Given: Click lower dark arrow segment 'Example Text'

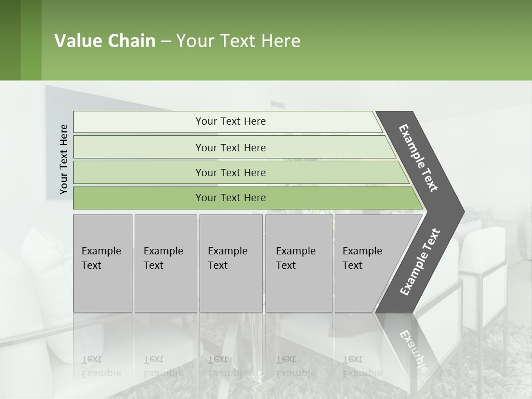Looking at the screenshot, I should [420, 262].
